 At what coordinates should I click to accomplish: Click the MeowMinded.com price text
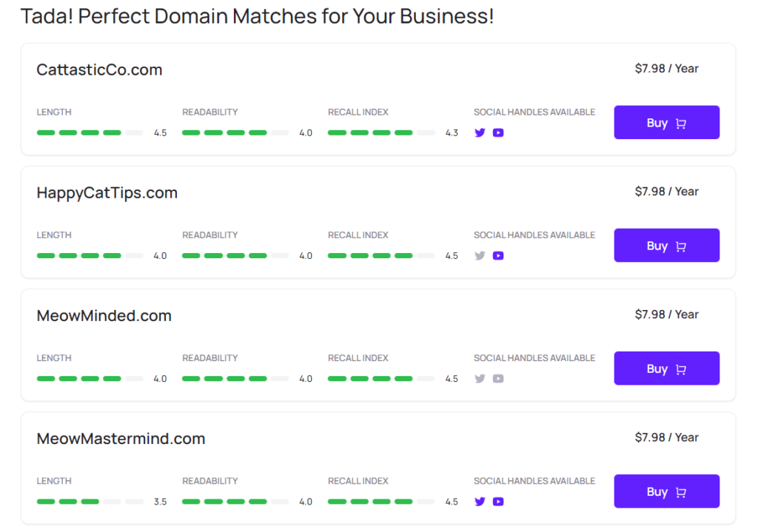point(666,314)
